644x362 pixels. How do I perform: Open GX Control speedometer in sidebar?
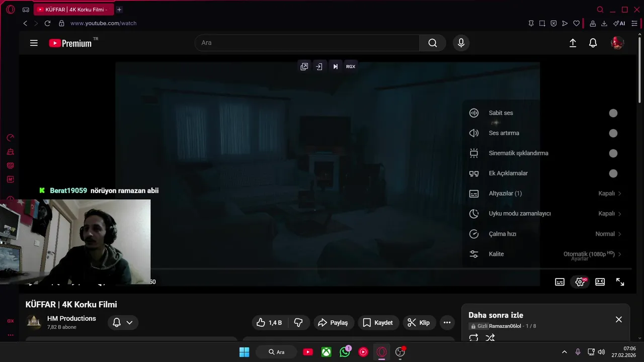(11, 138)
